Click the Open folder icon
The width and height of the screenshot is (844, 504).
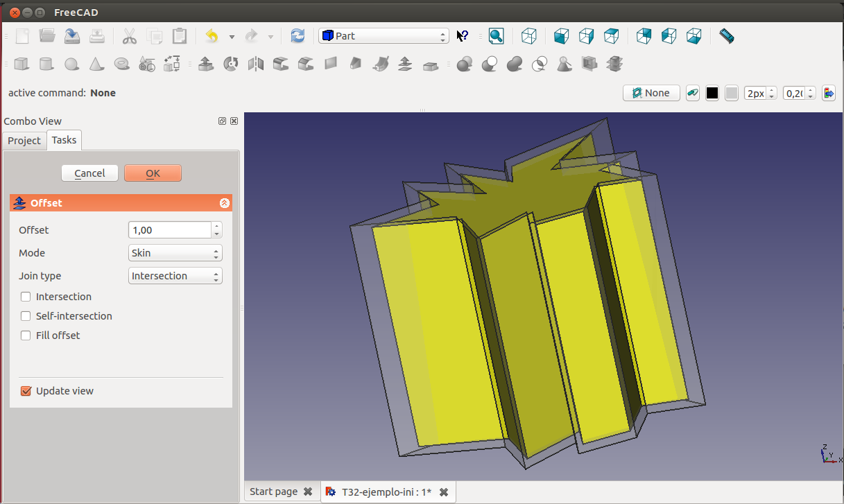click(x=47, y=36)
